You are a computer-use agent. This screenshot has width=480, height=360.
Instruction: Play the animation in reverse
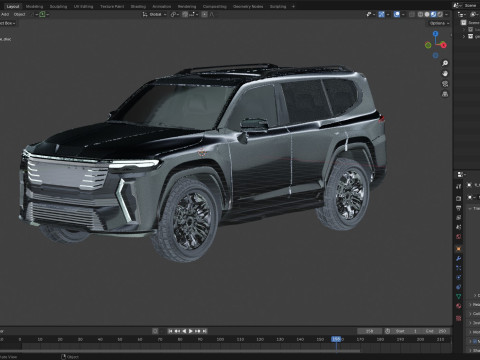(184, 331)
